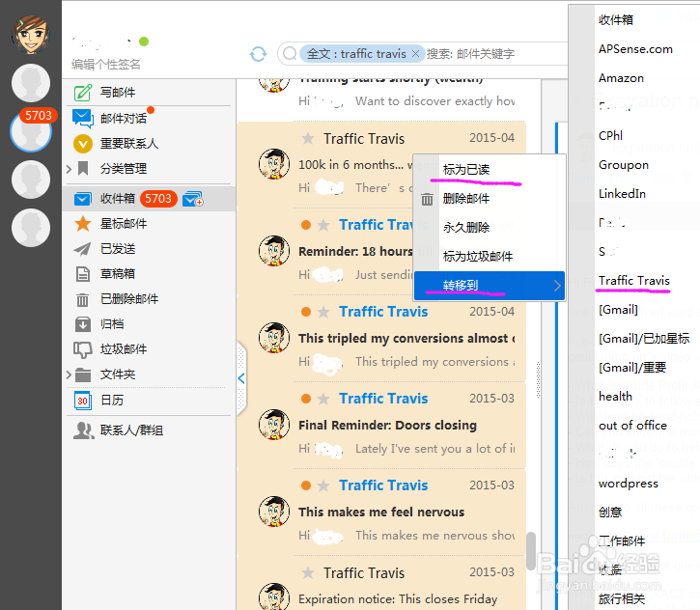Move to 旅行相关 folder in submenu
The image size is (700, 610).
coord(622,599)
